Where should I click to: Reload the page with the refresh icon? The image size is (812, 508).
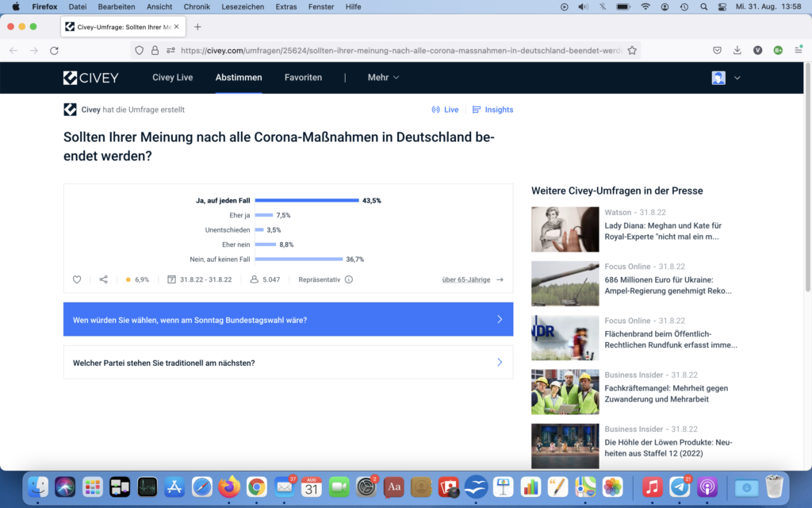click(54, 50)
